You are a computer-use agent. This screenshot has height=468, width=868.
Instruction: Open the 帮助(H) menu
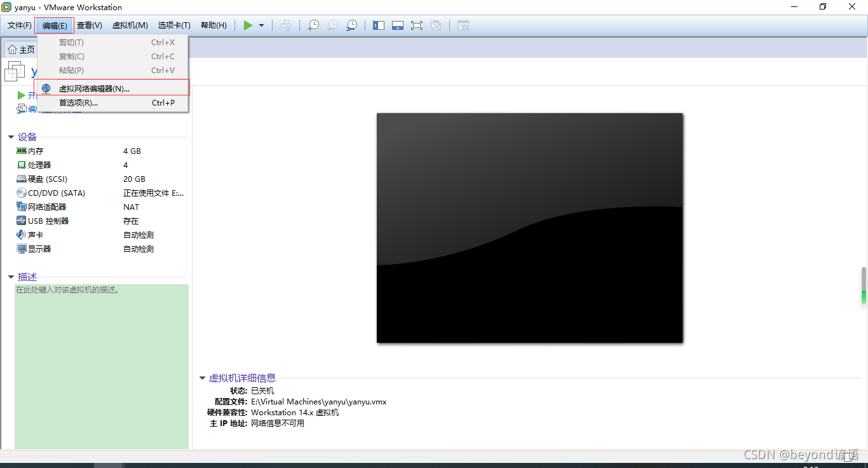[214, 25]
